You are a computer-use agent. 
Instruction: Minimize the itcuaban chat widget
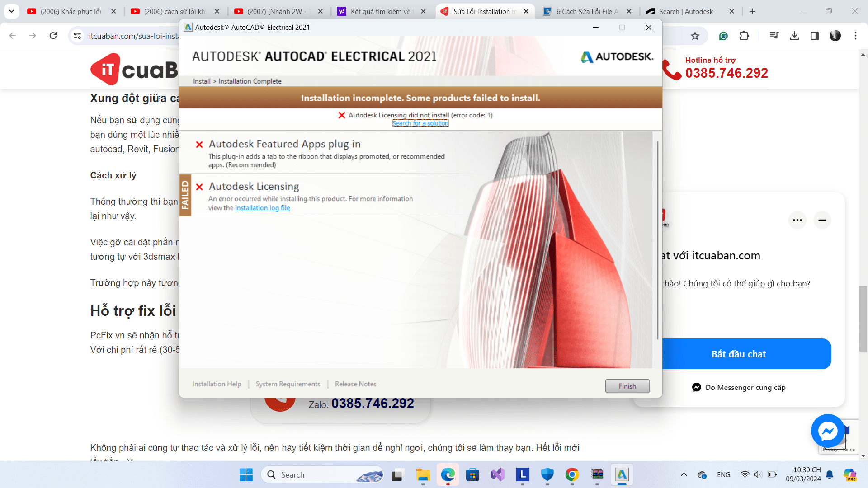click(822, 220)
